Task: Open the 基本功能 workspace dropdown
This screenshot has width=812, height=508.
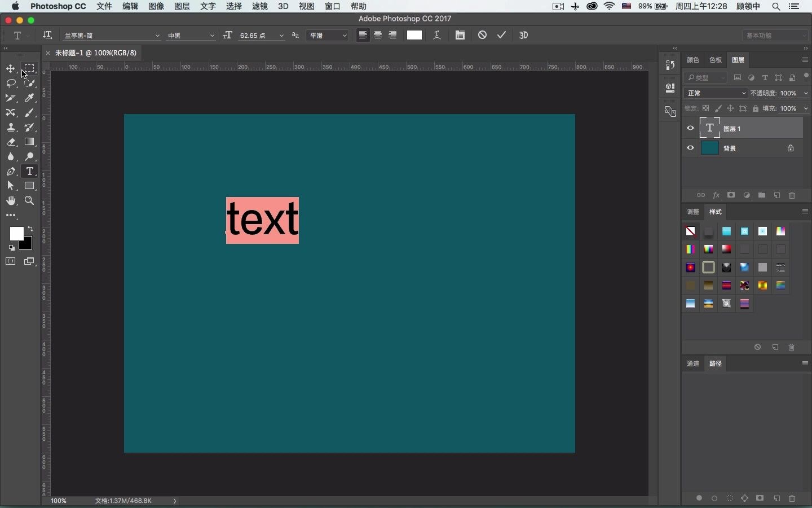Action: tap(776, 35)
